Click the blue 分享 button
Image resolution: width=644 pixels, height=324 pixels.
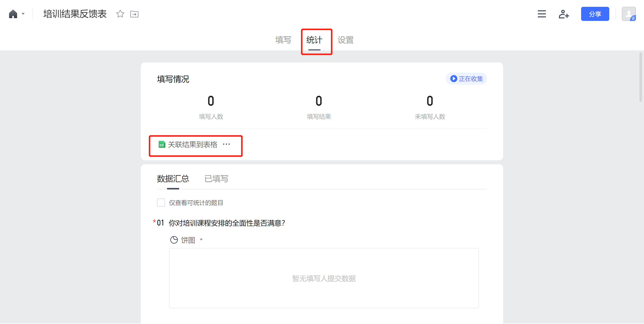[595, 14]
